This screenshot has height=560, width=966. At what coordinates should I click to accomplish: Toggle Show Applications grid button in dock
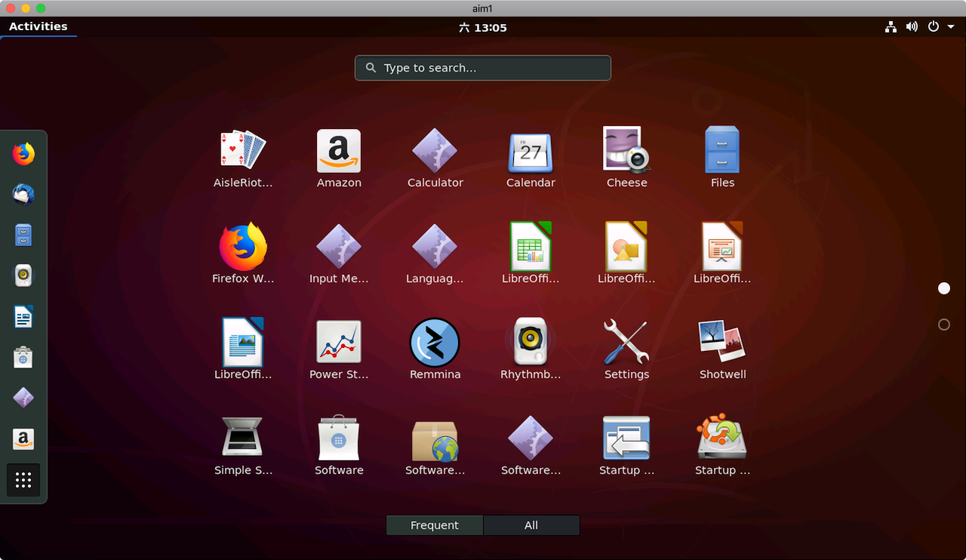pyautogui.click(x=23, y=480)
